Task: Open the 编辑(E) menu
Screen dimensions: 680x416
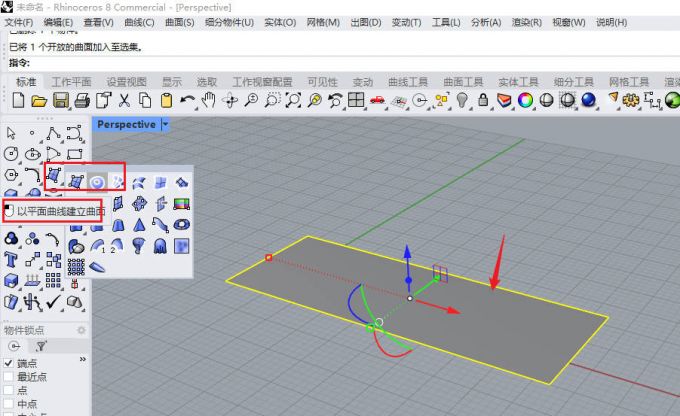Action: coord(58,23)
